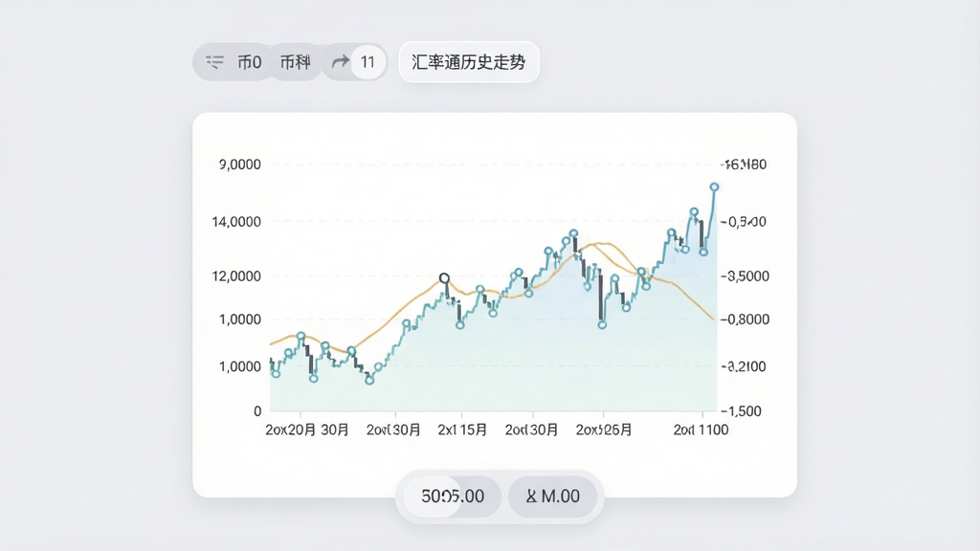The width and height of the screenshot is (980, 551).
Task: Click the 2od 1100 date label
Action: 701,430
